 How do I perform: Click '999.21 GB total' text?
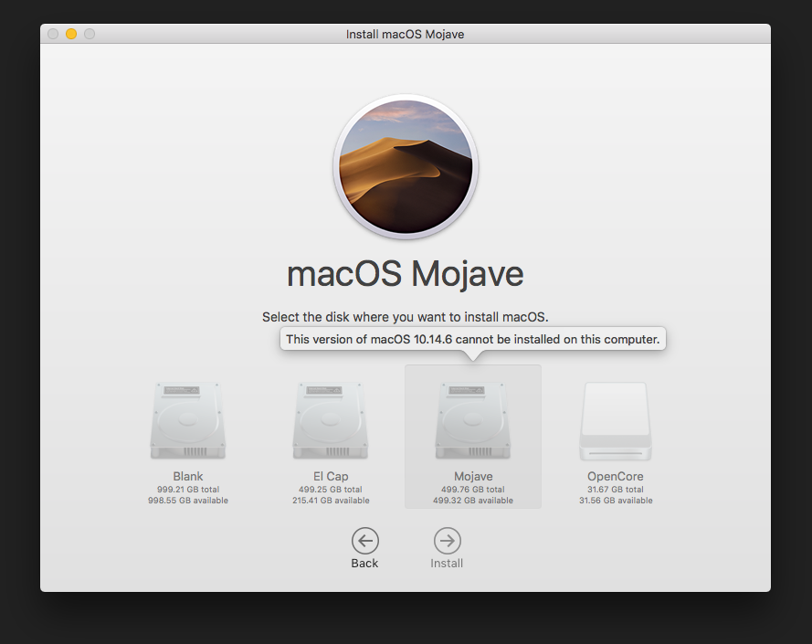coord(188,489)
